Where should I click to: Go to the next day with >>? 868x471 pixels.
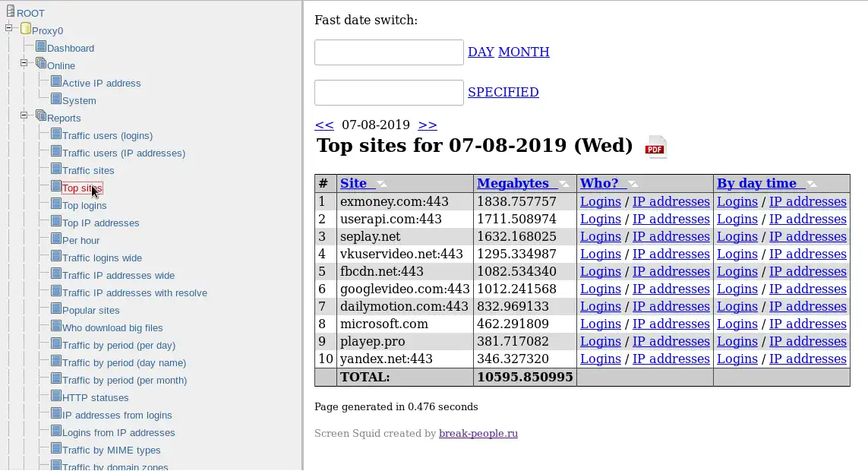[x=428, y=125]
